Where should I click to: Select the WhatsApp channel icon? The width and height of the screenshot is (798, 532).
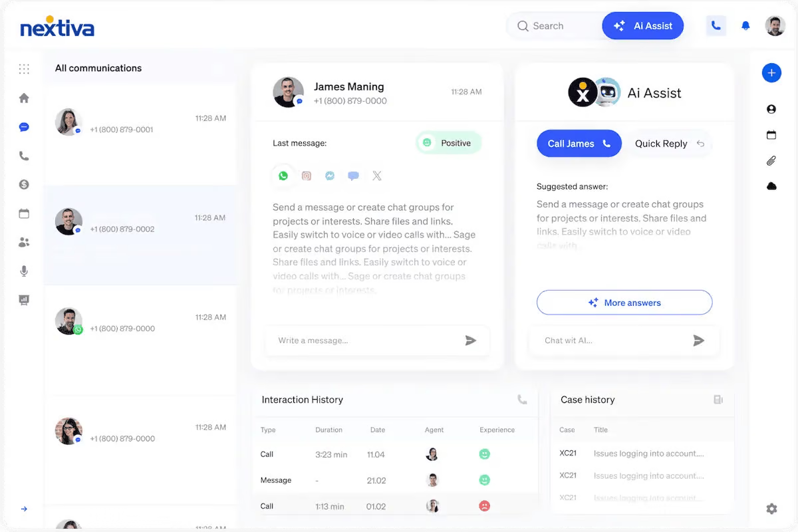283,176
